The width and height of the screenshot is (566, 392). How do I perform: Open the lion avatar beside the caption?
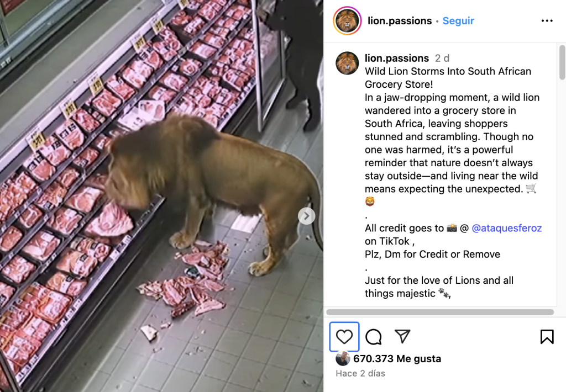(347, 63)
